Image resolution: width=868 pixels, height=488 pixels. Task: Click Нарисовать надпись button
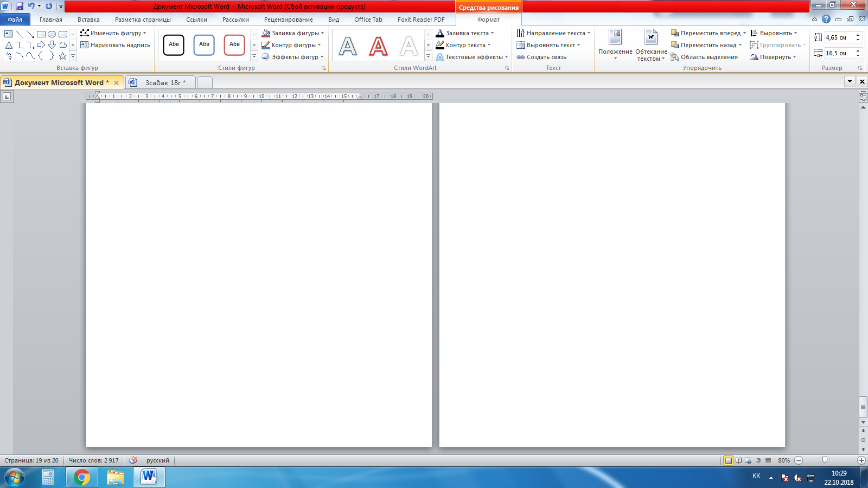(116, 45)
